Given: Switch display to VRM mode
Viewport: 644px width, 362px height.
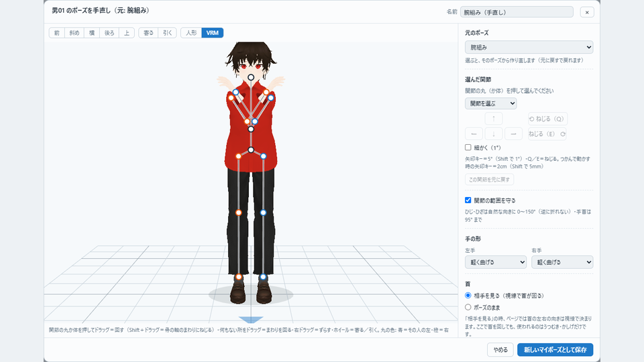Looking at the screenshot, I should pyautogui.click(x=213, y=33).
